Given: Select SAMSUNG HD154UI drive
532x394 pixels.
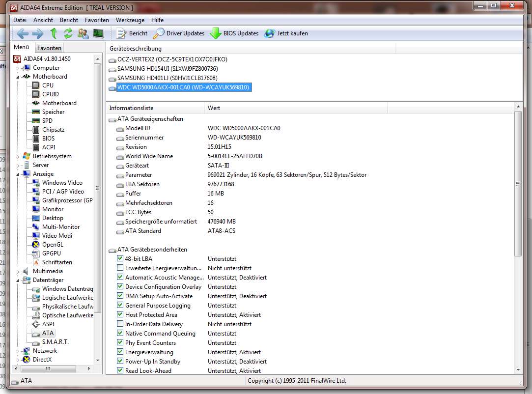Looking at the screenshot, I should [168, 69].
